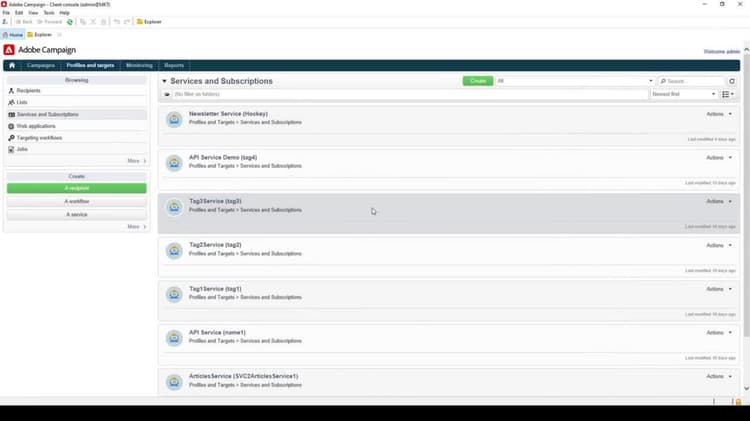Click the green A recipient button
The height and width of the screenshot is (421, 750).
coord(77,188)
